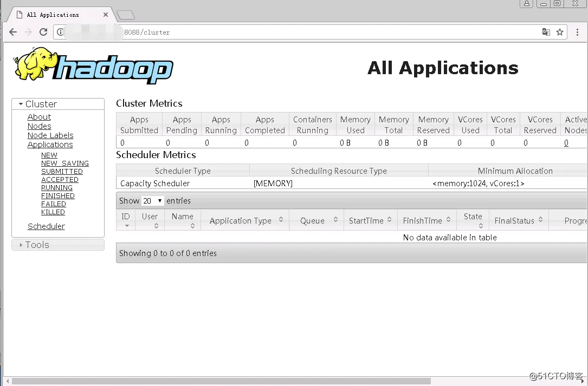Click the Hadoop elephant logo
Screen dimensions: 588x386
[93, 65]
